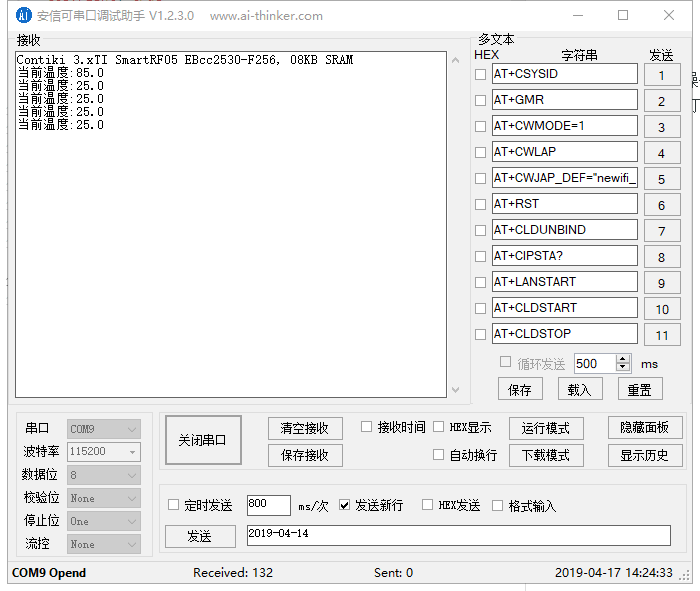Open the 波特率 115200 baud rate dropdown
700x591 pixels.
tap(104, 452)
